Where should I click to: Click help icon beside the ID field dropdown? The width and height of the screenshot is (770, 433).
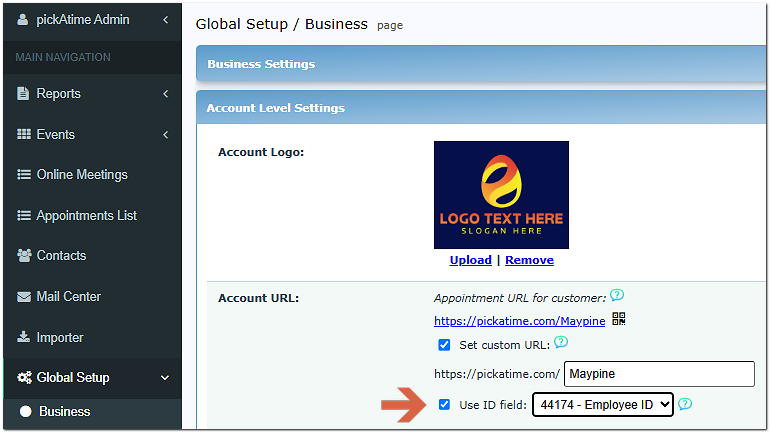[685, 404]
